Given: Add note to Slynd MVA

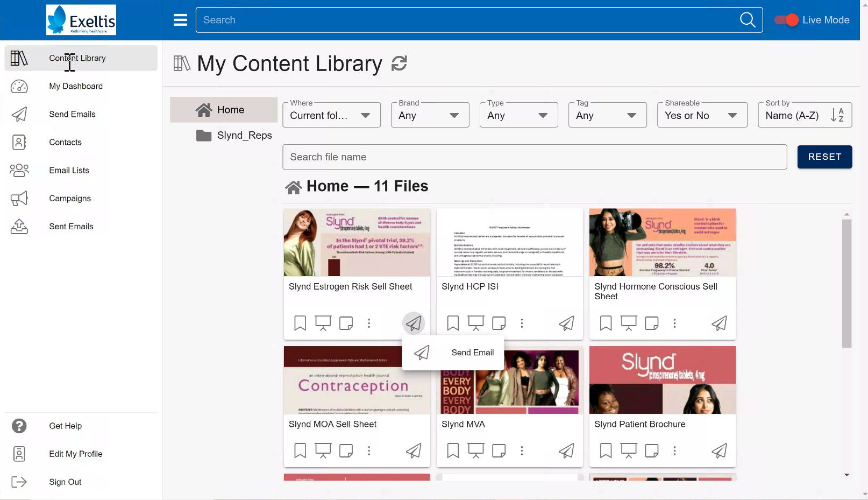Looking at the screenshot, I should coord(499,450).
